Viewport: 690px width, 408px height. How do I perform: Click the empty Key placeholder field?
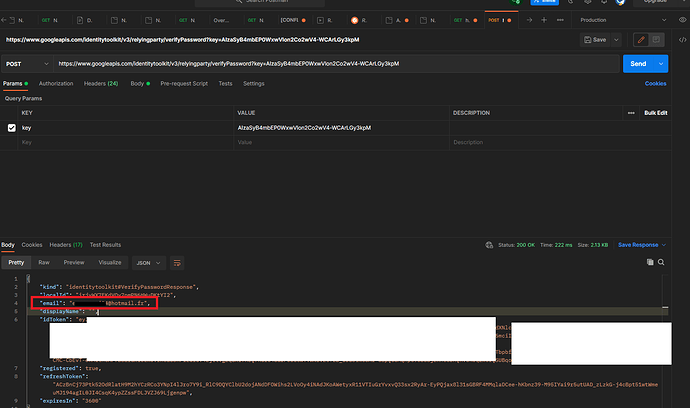126,142
